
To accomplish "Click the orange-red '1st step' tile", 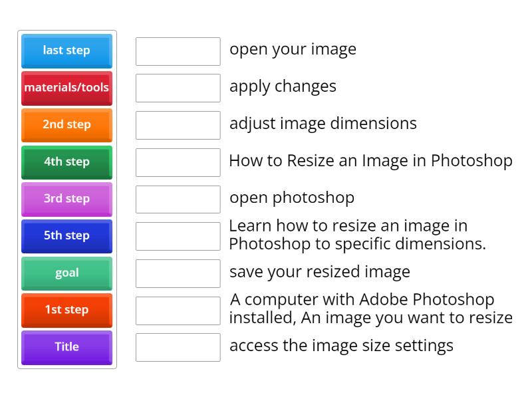I will (66, 310).
